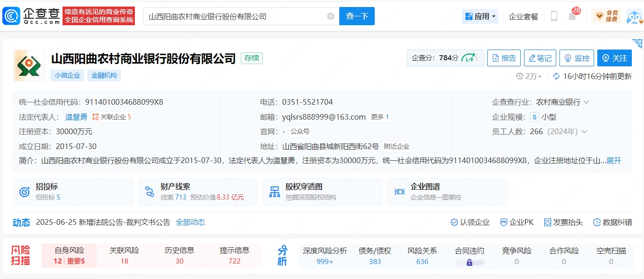Click the 关注 follow button
The height and width of the screenshot is (279, 644).
coord(614,58)
